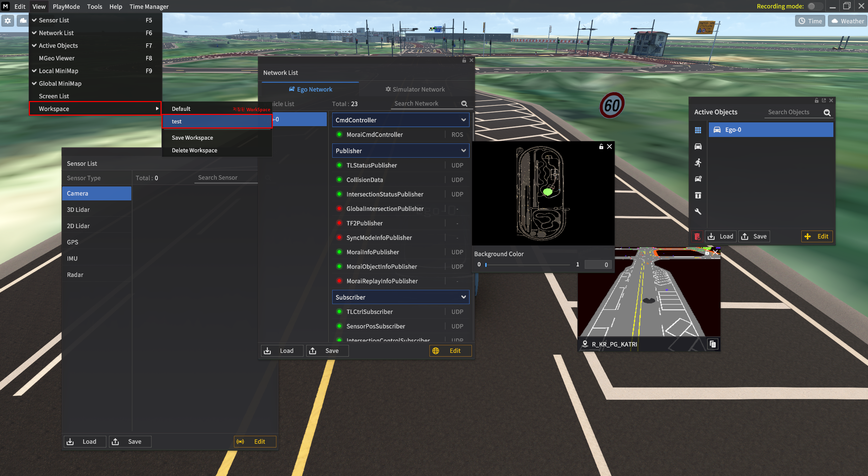This screenshot has height=476, width=868.
Task: Click Edit button in Network List
Action: pos(450,351)
